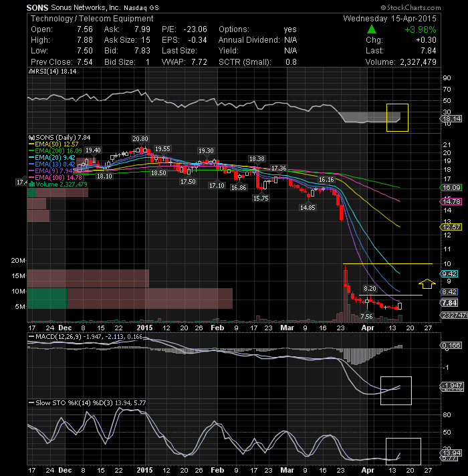Click the yellow 12.57 tag on price axis
468x476 pixels.
pos(451,227)
